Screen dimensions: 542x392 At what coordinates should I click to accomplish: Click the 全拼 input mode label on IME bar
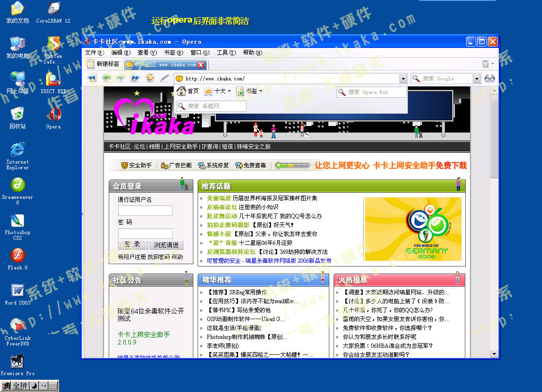[20, 386]
